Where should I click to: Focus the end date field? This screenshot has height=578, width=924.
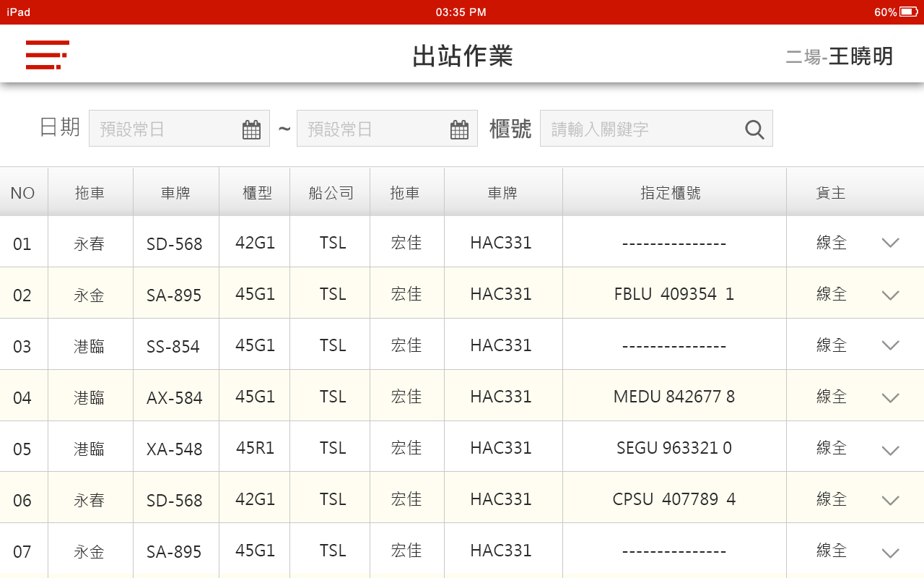387,129
